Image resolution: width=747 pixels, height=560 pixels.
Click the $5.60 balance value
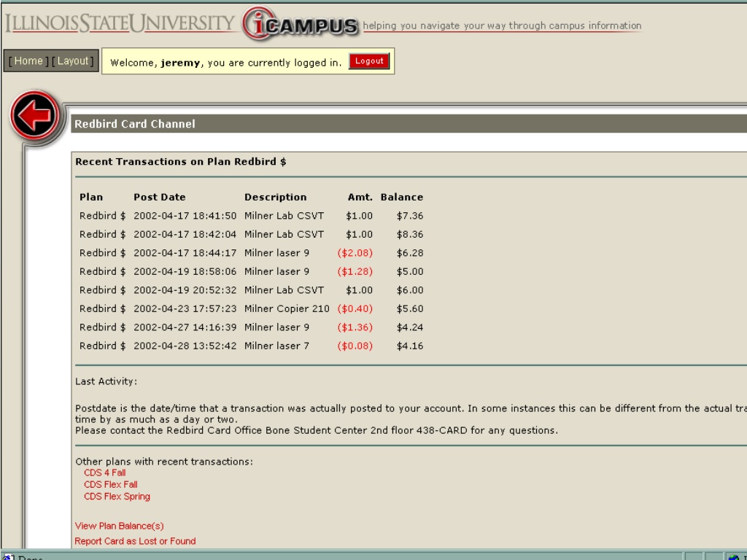pos(410,308)
